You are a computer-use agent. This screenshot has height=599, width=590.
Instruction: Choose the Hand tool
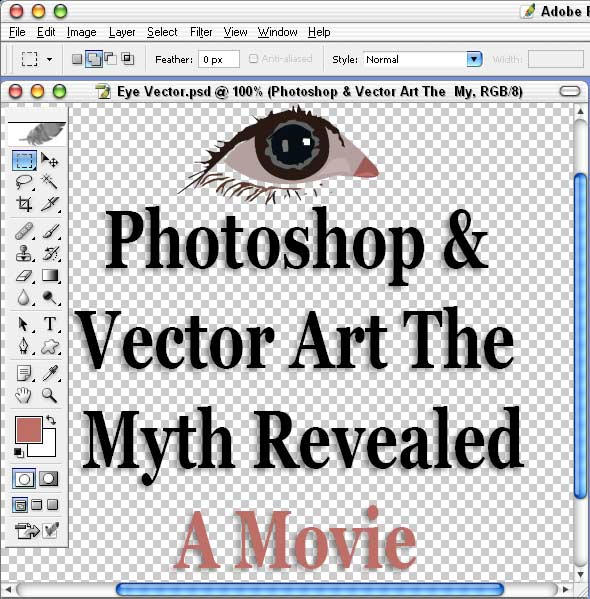pyautogui.click(x=24, y=396)
